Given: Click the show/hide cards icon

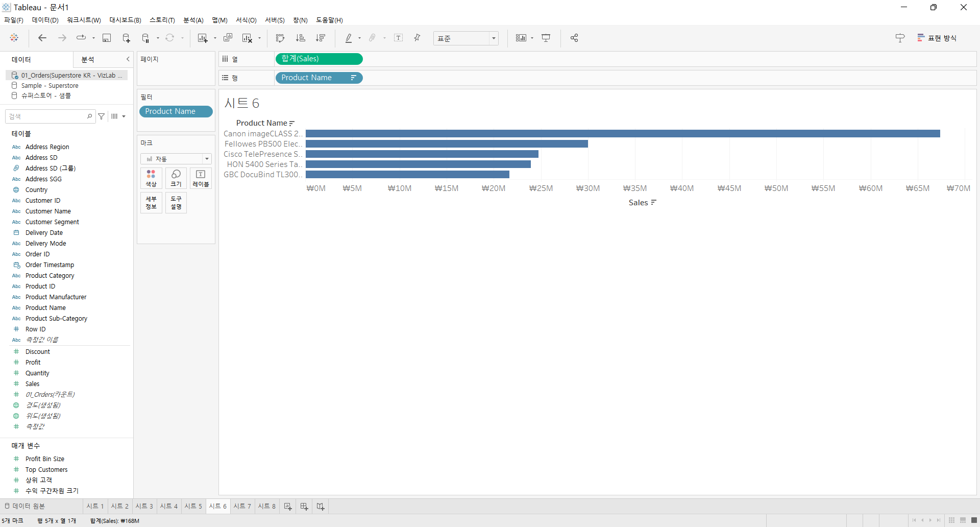Looking at the screenshot, I should pyautogui.click(x=521, y=38).
